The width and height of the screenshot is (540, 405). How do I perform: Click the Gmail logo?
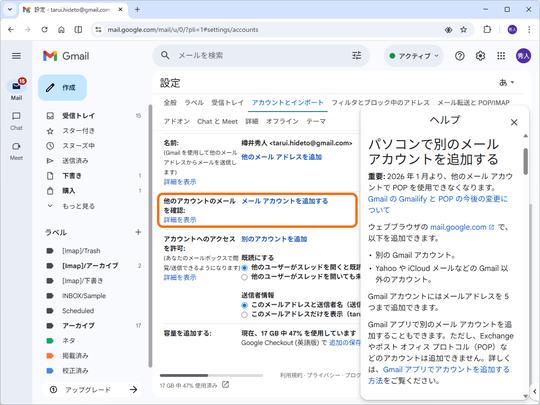(x=66, y=56)
